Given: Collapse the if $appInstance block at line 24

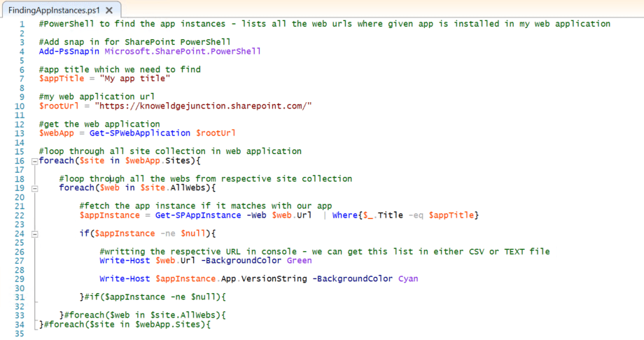Looking at the screenshot, I should 35,234.
